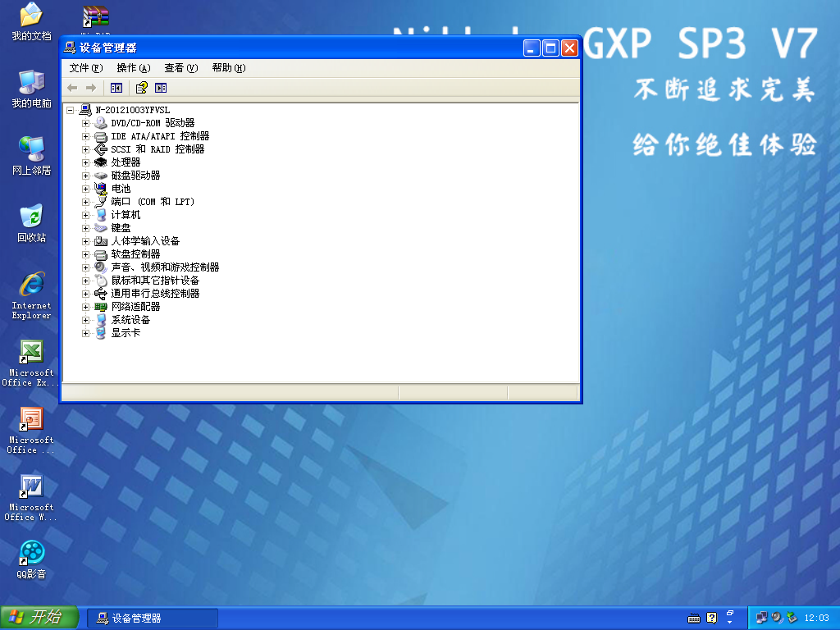The height and width of the screenshot is (630, 840).
Task: Open the 帮助(H) menu
Action: 229,68
